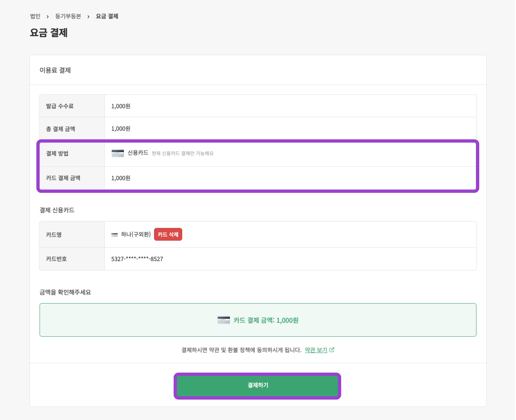Click the external link icon after 약관 보기
The image size is (516, 420).
332,350
